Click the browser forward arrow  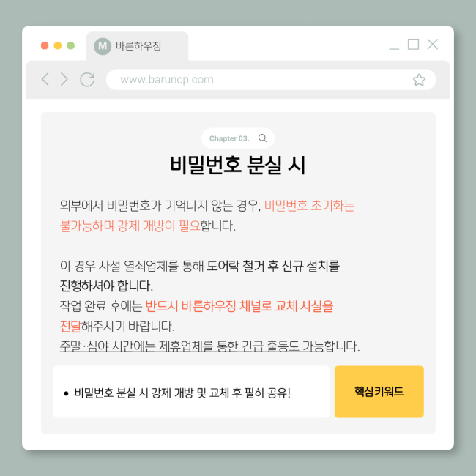[x=64, y=79]
